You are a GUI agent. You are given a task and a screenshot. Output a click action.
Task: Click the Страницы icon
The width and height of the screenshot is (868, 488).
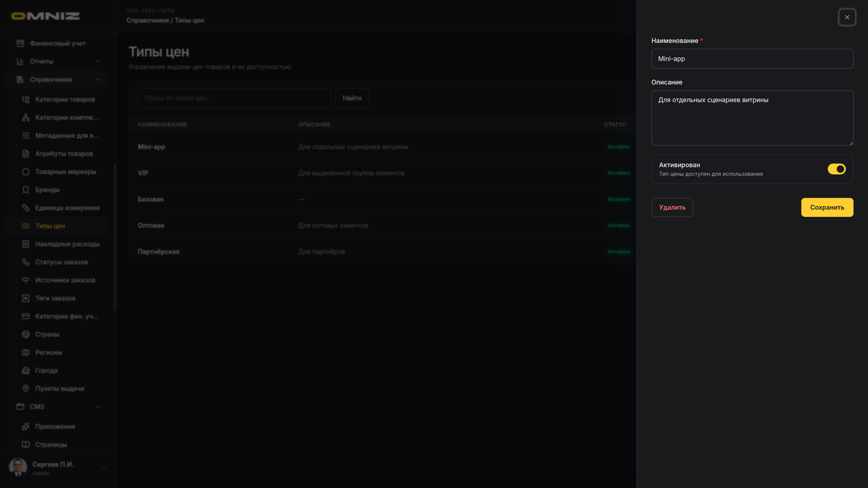pos(25,445)
